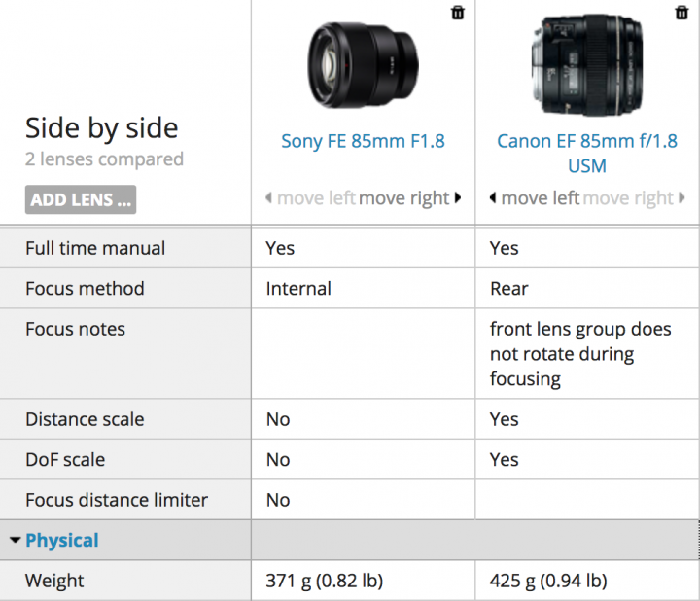Open the Physical section heading

point(62,541)
